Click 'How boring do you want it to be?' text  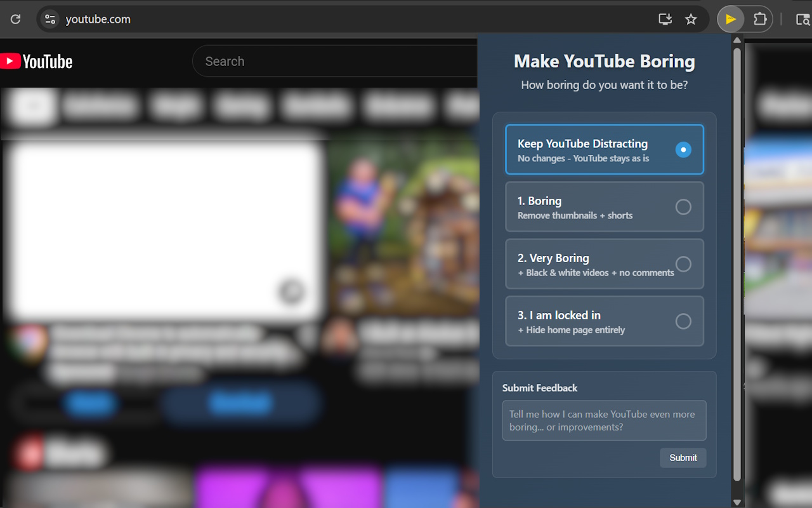click(604, 85)
